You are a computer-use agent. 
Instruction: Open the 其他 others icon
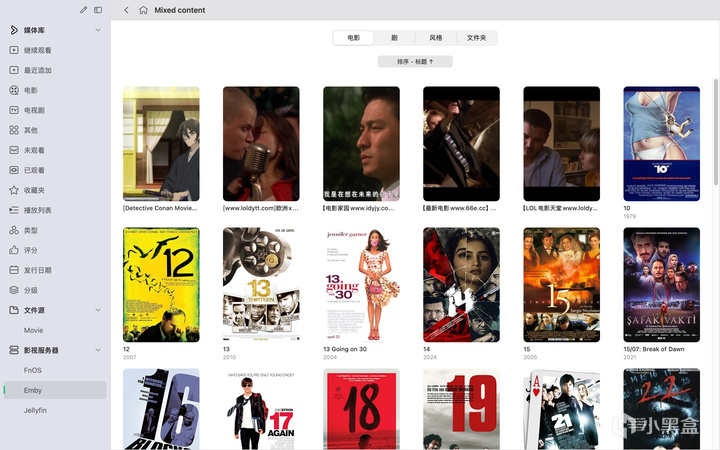tap(14, 130)
